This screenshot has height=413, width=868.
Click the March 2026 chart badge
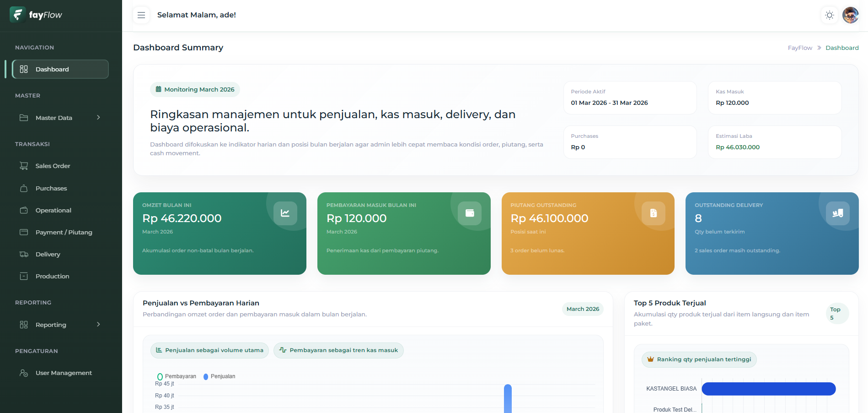pos(583,309)
